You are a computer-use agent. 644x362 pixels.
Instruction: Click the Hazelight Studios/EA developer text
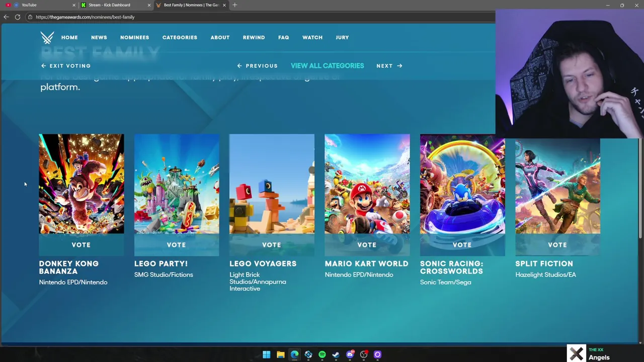pyautogui.click(x=545, y=275)
